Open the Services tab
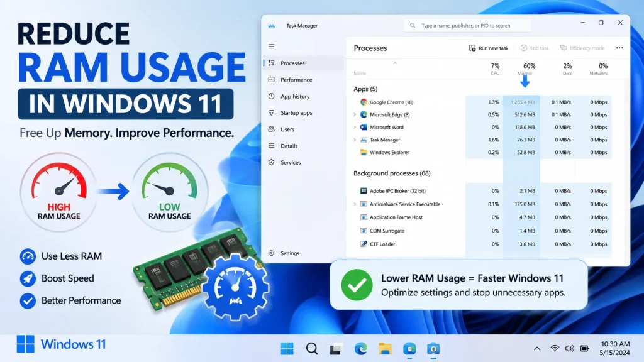This screenshot has width=644, height=362. coord(304,163)
